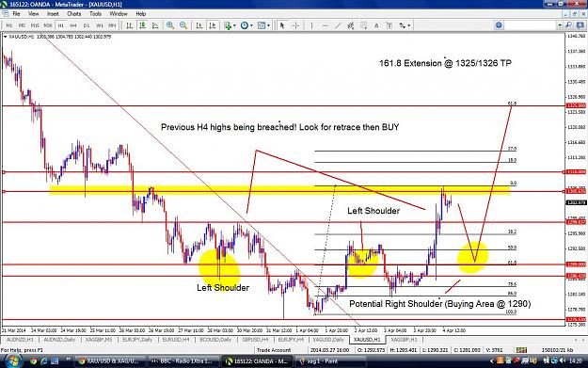Open the periods dropdown arrow
The image size is (588, 368).
point(251,25)
